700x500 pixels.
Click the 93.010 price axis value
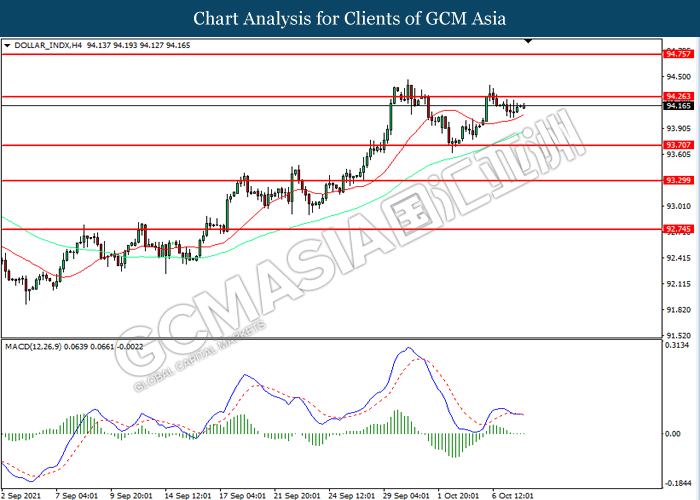click(x=679, y=206)
